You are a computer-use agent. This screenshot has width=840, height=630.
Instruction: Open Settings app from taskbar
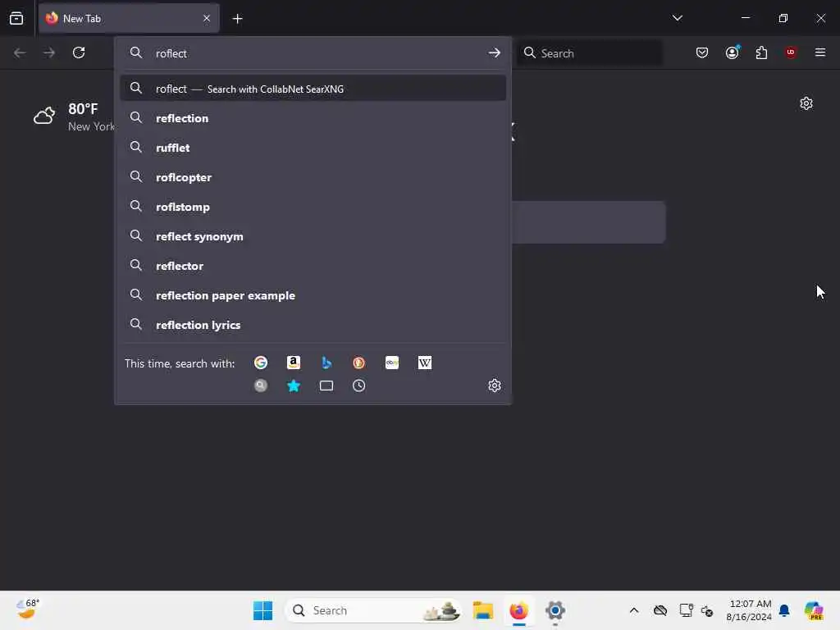tap(555, 610)
